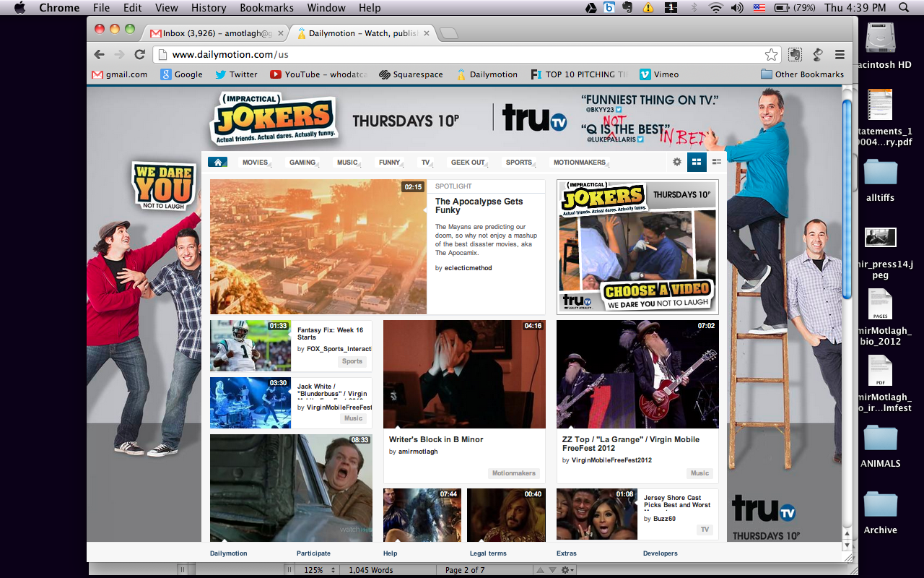This screenshot has width=924, height=578.
Task: Open amirmotlagh's profile link
Action: (x=417, y=452)
